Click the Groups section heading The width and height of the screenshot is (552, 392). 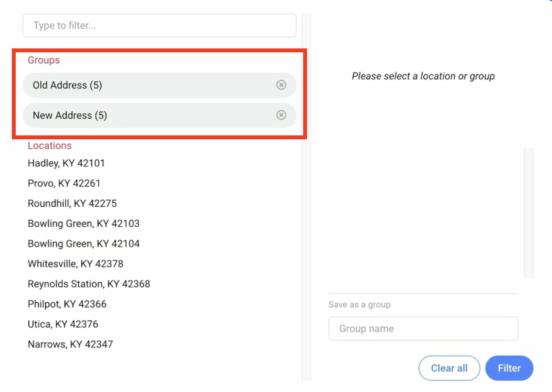click(44, 60)
